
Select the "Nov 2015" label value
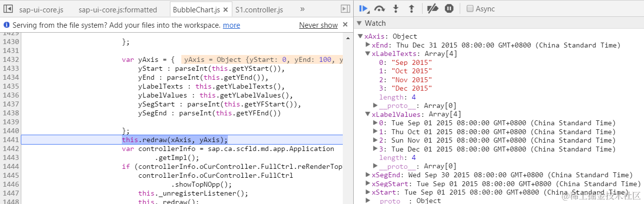pos(412,80)
